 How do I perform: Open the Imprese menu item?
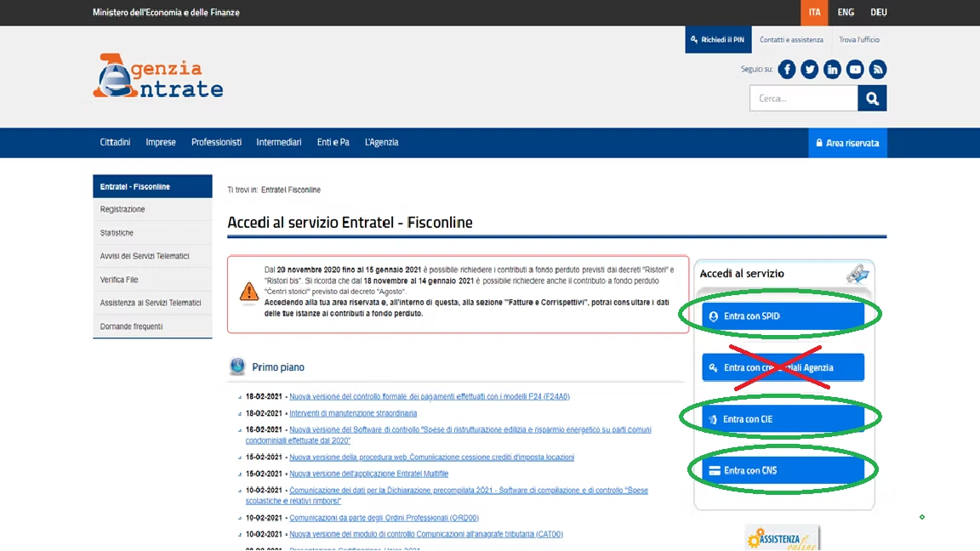[160, 142]
